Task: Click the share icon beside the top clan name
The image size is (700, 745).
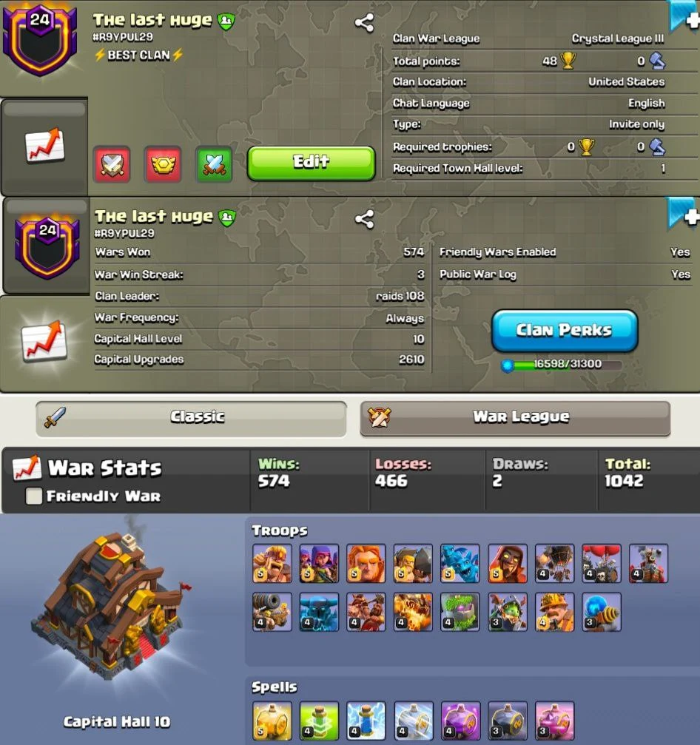Action: [x=364, y=22]
